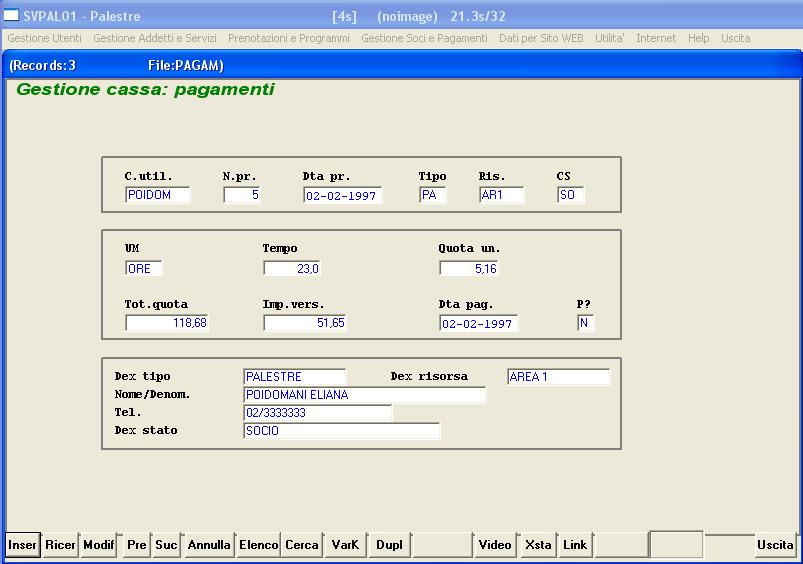Click the Quota un. field showing 5,16
This screenshot has width=803, height=564.
coord(469,268)
